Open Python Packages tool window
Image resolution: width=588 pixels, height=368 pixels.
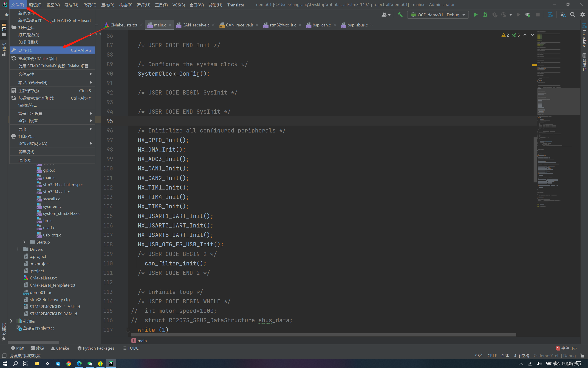[96, 348]
